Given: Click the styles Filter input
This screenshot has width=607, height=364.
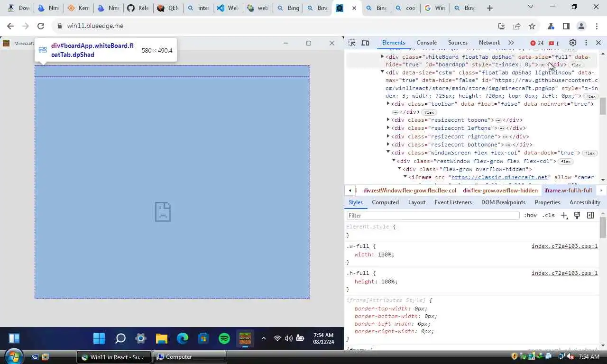Looking at the screenshot, I should pos(433,216).
